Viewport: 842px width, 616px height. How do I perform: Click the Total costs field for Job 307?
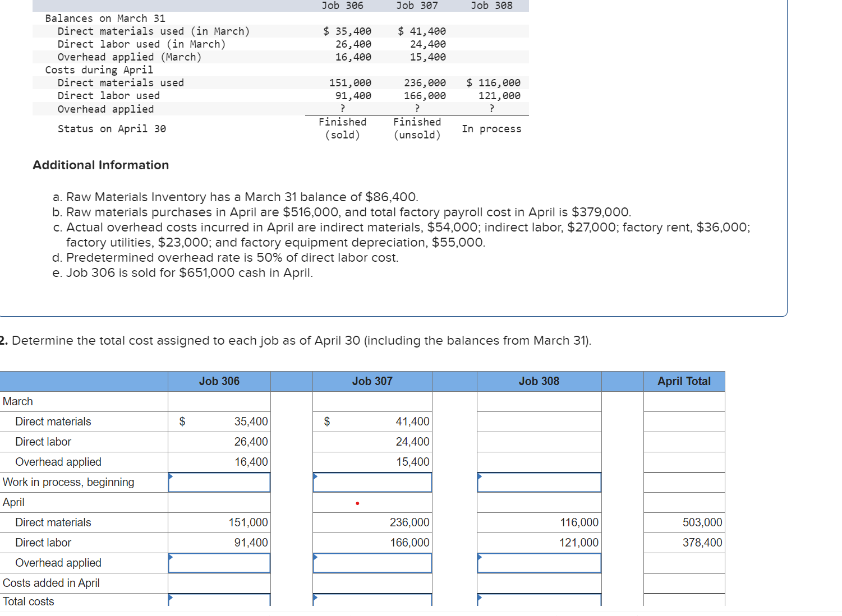tap(372, 601)
